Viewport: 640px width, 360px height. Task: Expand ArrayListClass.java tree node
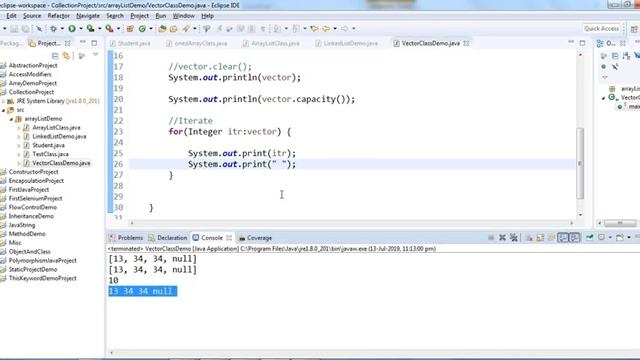19,128
